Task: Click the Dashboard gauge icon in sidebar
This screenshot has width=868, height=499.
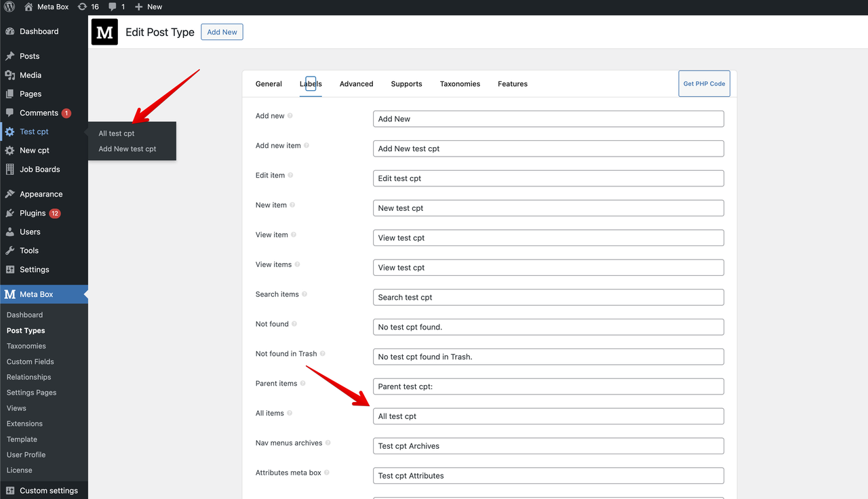Action: click(x=9, y=31)
